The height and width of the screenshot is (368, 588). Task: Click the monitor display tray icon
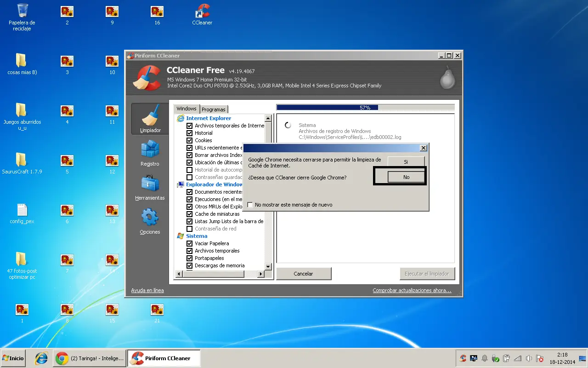coord(474,358)
